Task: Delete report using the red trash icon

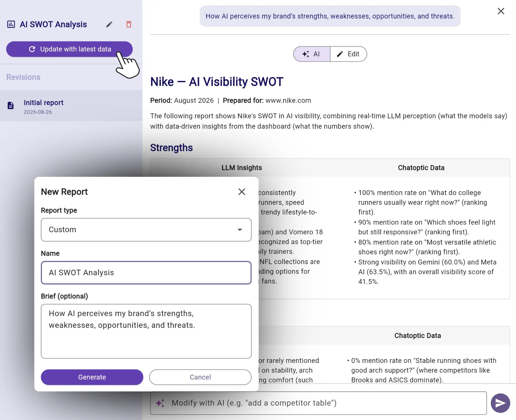Action: (x=129, y=24)
